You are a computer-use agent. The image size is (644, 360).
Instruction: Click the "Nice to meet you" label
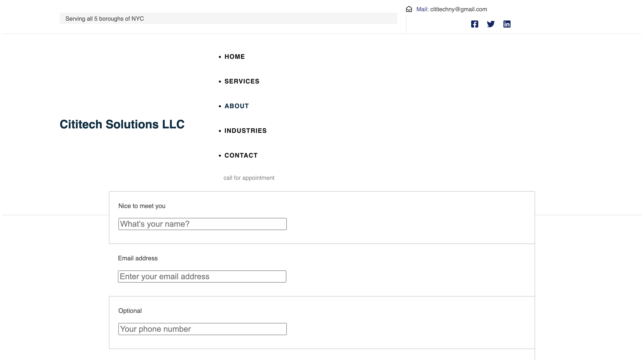point(142,206)
